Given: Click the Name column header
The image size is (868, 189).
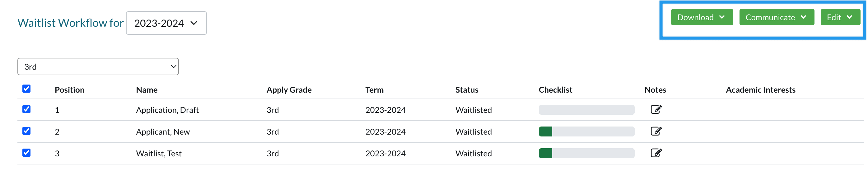Looking at the screenshot, I should coord(147,90).
